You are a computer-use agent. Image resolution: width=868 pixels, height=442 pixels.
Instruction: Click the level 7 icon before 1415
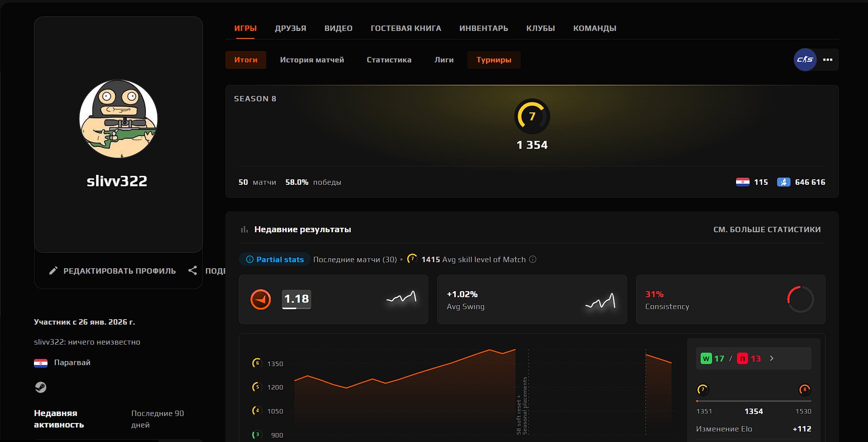coord(412,259)
